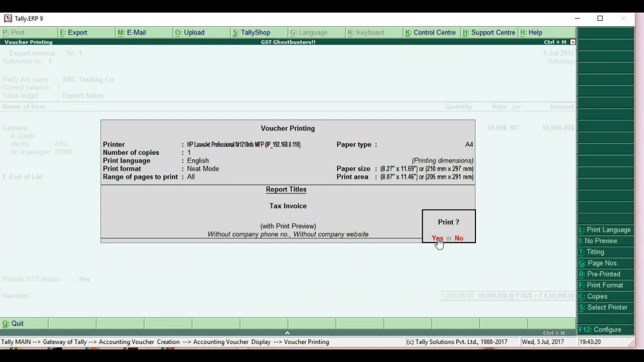The height and width of the screenshot is (362, 644).
Task: Click the Ctrl + N label
Action: [x=554, y=333]
